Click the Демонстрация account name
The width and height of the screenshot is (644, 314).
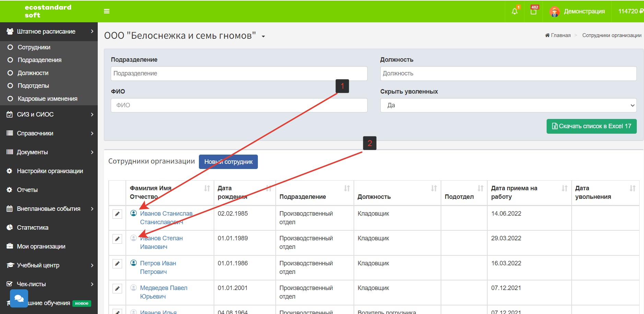(584, 11)
